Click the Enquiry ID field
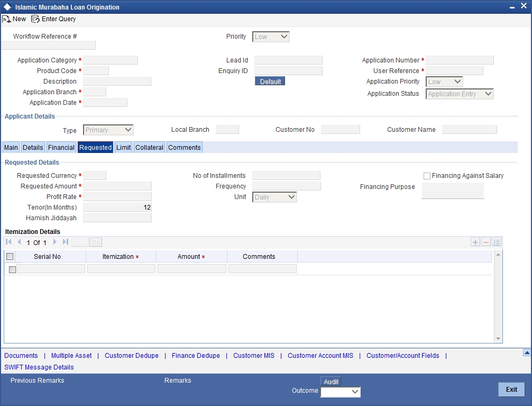Viewport: 532px width, 406px height. click(288, 71)
